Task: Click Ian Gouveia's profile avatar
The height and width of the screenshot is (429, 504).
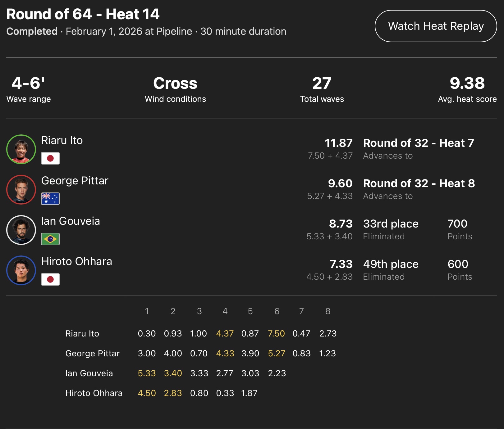Action: 21,230
